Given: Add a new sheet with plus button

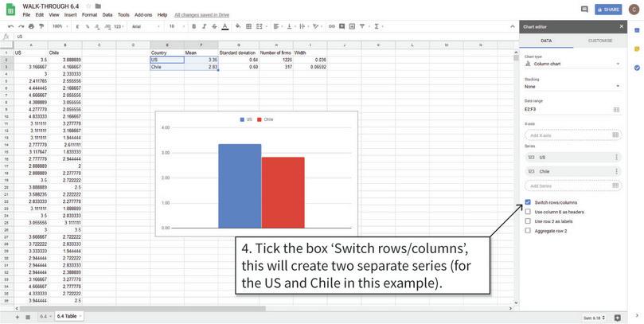Looking at the screenshot, I should pos(18,317).
